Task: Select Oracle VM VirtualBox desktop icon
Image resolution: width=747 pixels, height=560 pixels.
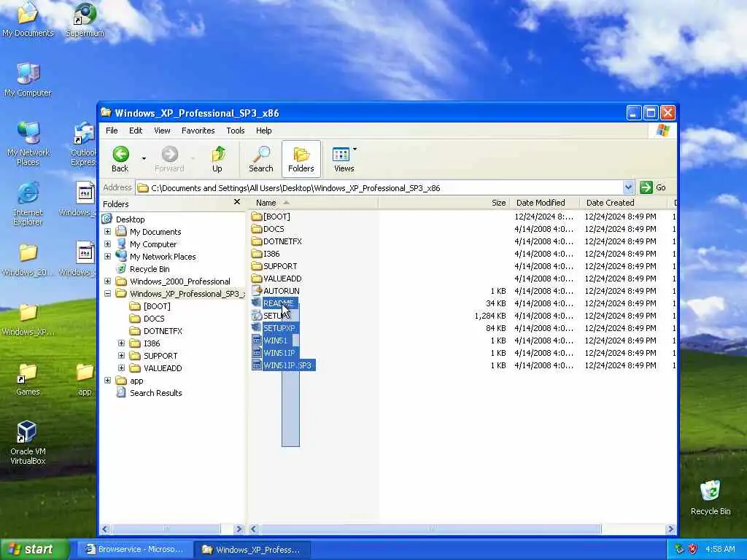Action: (28, 443)
